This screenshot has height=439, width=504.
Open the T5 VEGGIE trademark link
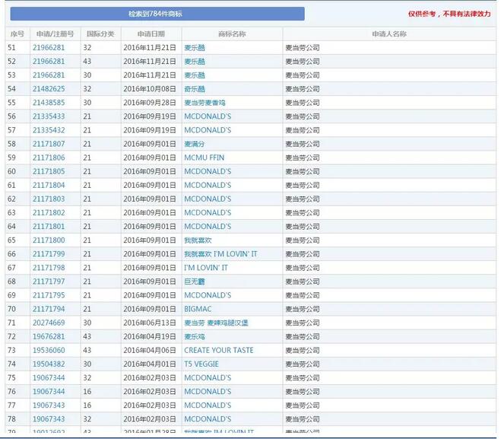(201, 364)
